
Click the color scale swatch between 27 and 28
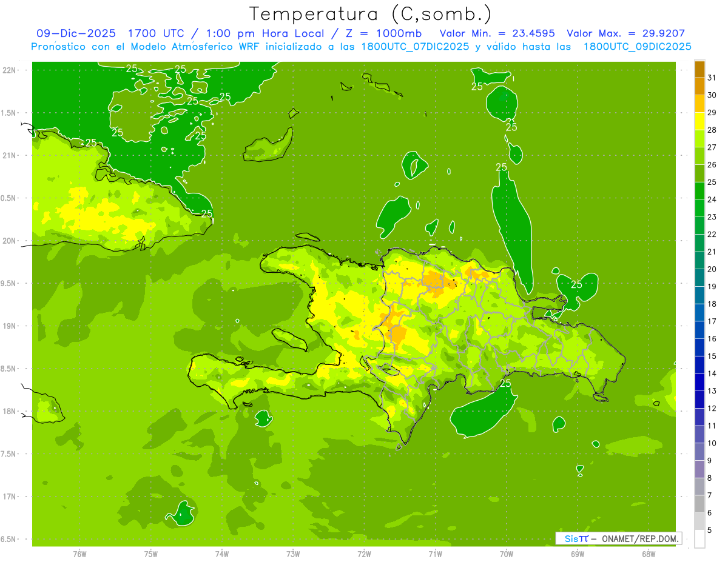(x=699, y=138)
